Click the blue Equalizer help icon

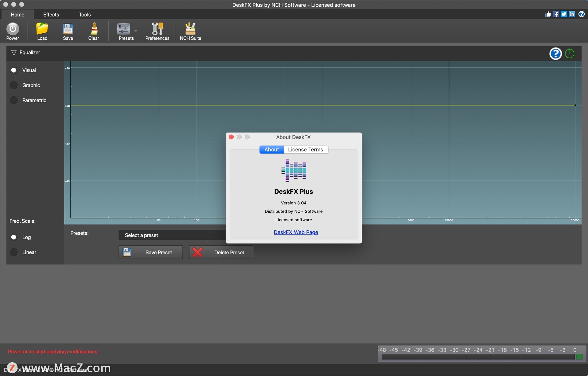[x=556, y=54]
